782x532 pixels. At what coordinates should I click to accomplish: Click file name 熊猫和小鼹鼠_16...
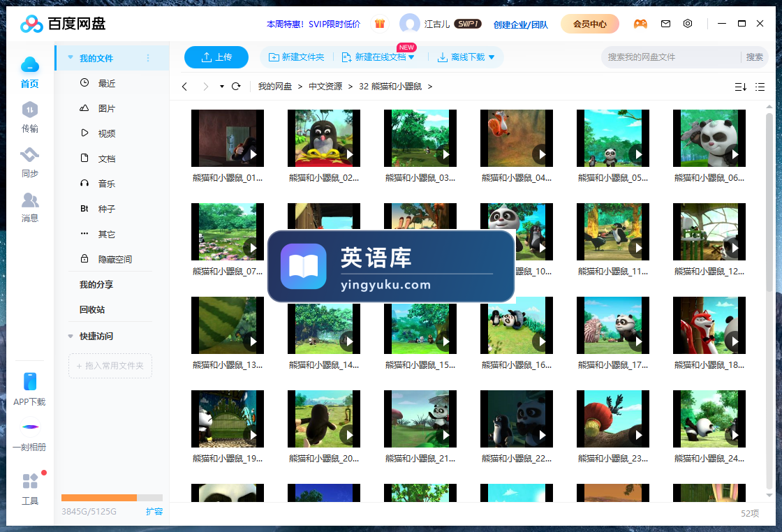coord(517,365)
